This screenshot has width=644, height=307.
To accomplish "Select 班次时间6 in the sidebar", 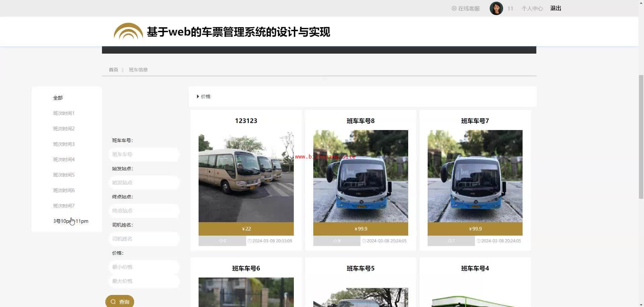I will click(64, 190).
